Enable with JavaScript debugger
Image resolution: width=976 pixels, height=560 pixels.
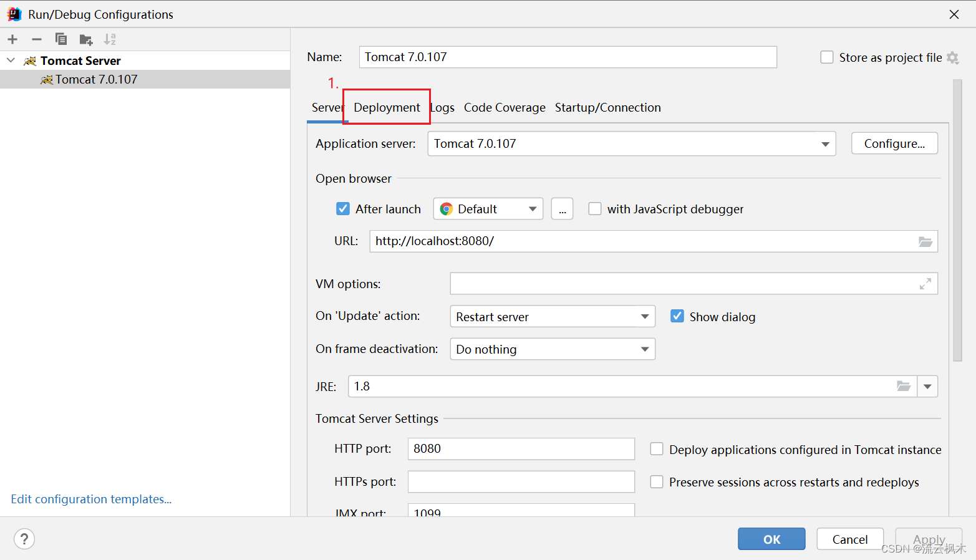[x=595, y=209]
